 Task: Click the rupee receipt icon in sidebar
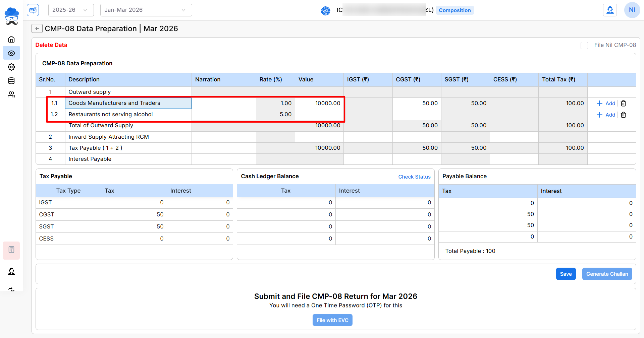point(11,250)
